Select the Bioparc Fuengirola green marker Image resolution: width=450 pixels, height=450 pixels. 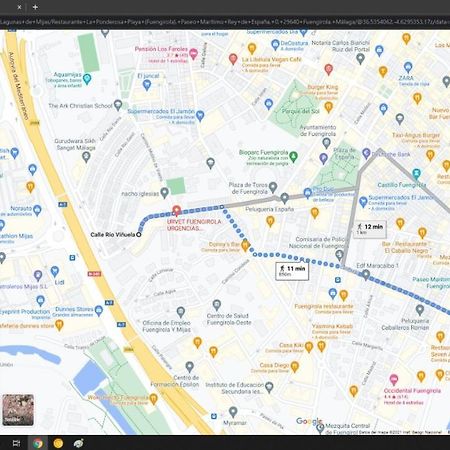click(293, 156)
